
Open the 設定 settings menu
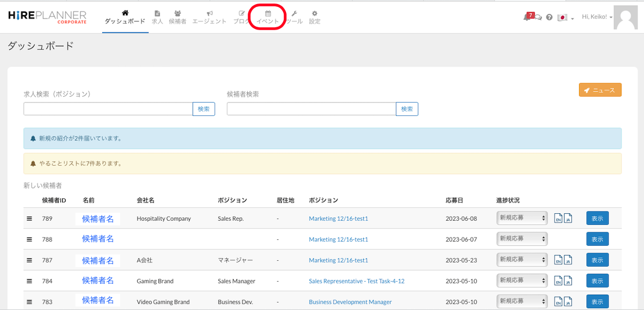point(314,17)
